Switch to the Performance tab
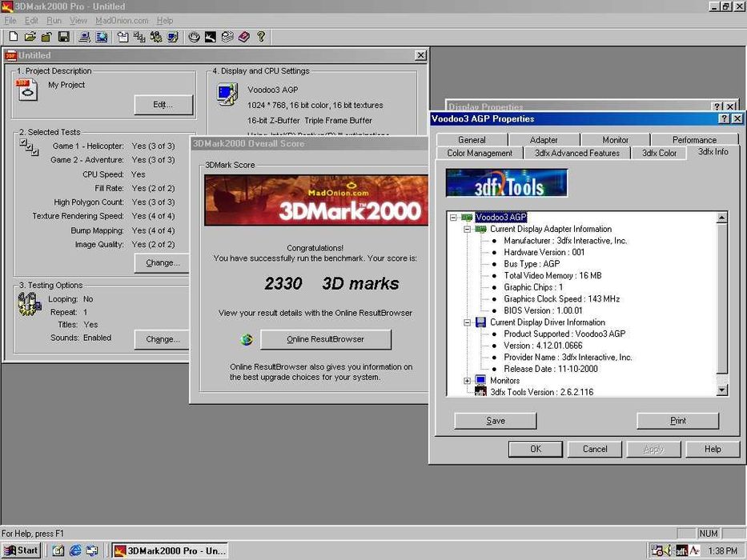 coord(694,140)
